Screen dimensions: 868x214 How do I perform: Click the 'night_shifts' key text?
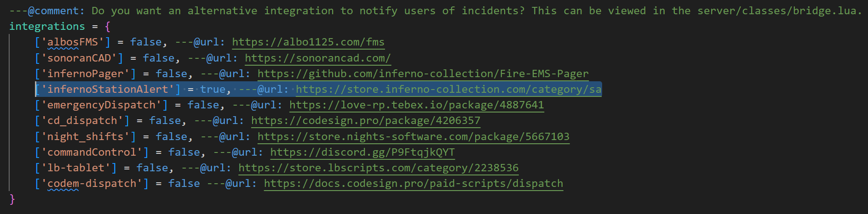point(85,137)
